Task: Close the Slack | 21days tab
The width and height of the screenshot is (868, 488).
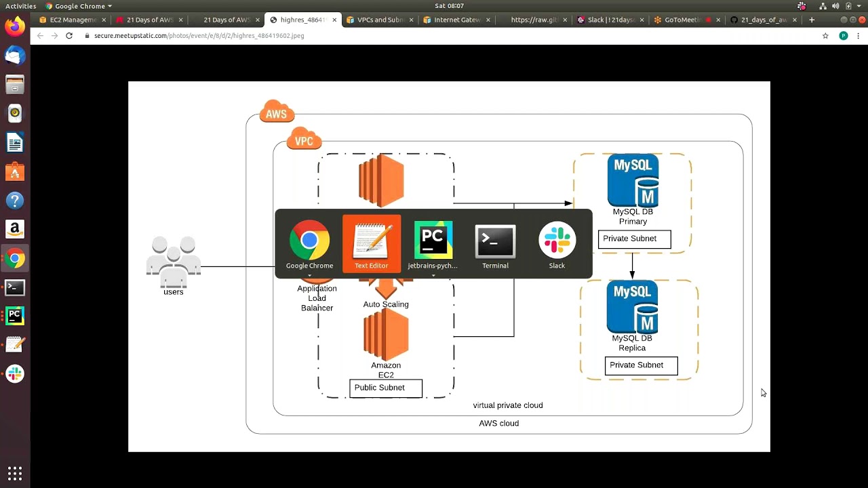Action: (643, 20)
